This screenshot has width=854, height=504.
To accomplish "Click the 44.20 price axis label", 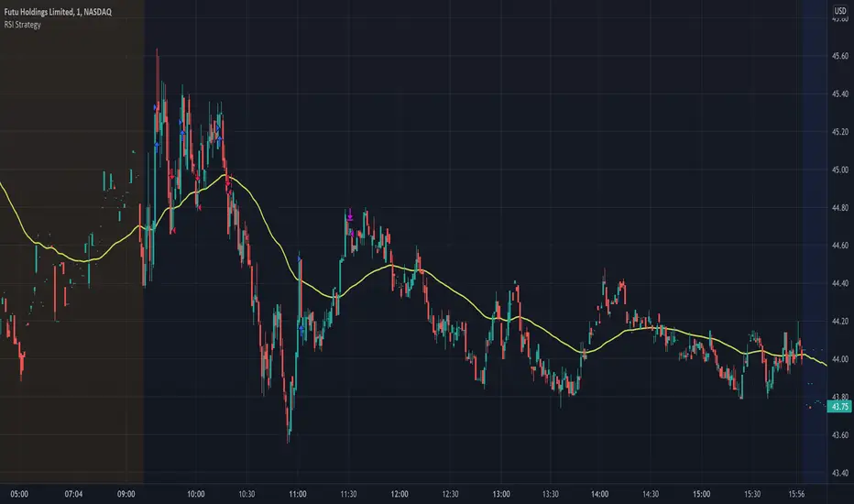I will [840, 321].
